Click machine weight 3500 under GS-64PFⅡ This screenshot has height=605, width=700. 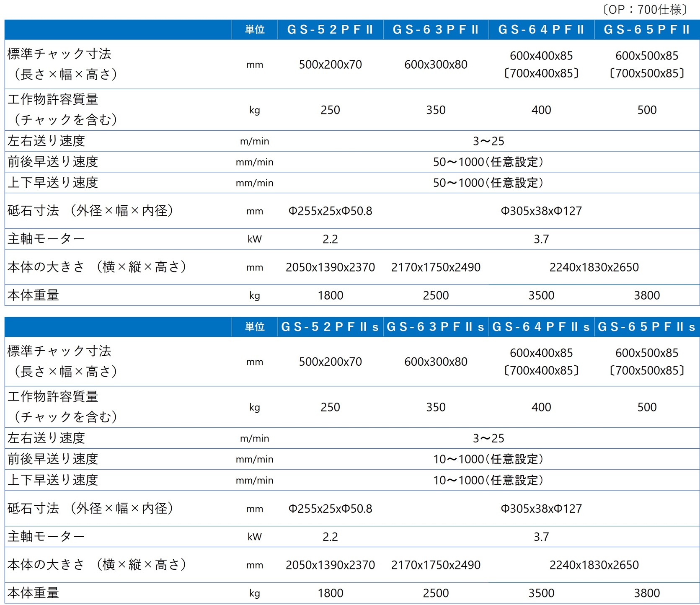point(541,296)
